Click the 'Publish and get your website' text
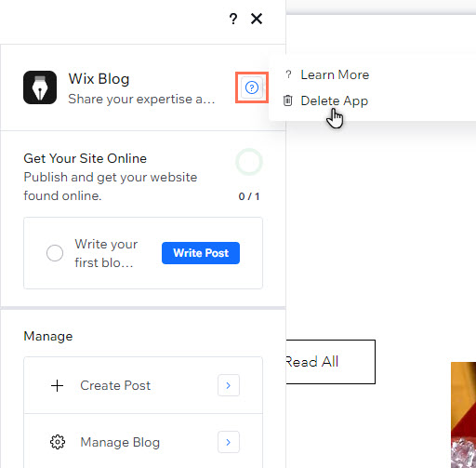The width and height of the screenshot is (476, 468). point(111,178)
